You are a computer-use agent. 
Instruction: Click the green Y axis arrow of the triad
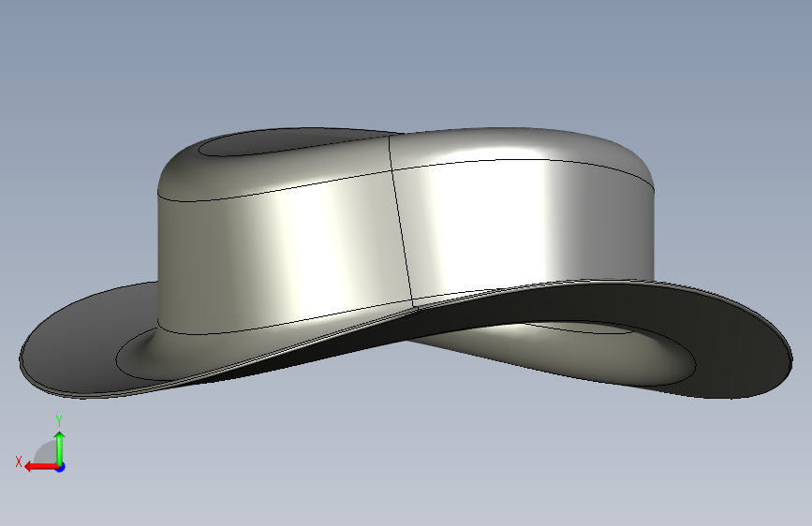pyautogui.click(x=60, y=448)
